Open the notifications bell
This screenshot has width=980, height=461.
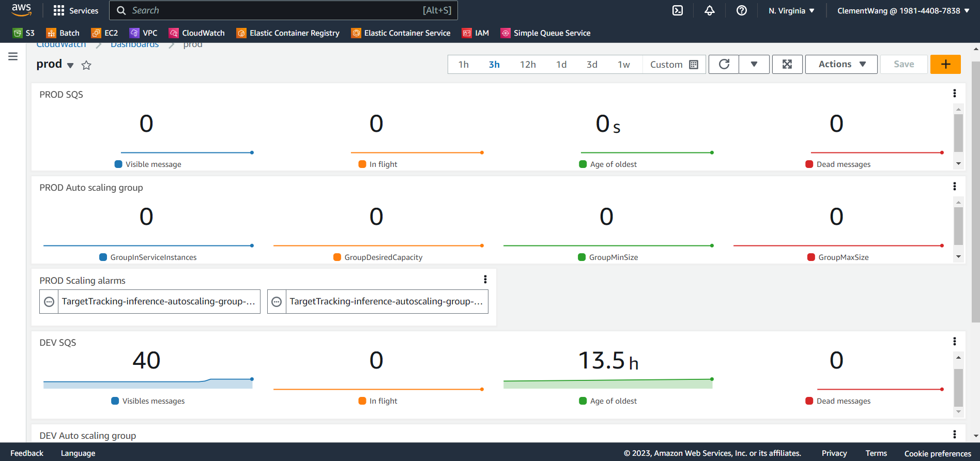click(709, 10)
